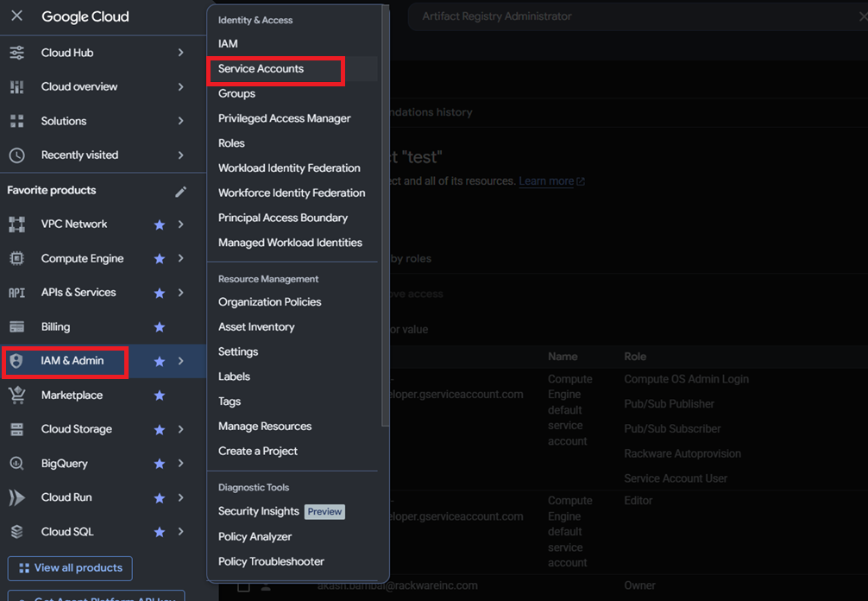Unstar Cloud Storage favorite
Viewport: 868px width, 601px height.
(x=160, y=429)
